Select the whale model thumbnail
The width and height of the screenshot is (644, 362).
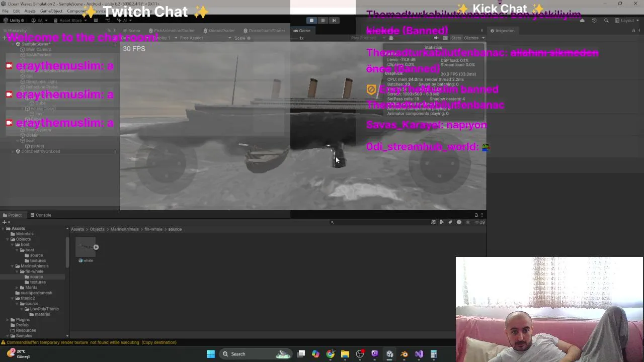(86, 247)
